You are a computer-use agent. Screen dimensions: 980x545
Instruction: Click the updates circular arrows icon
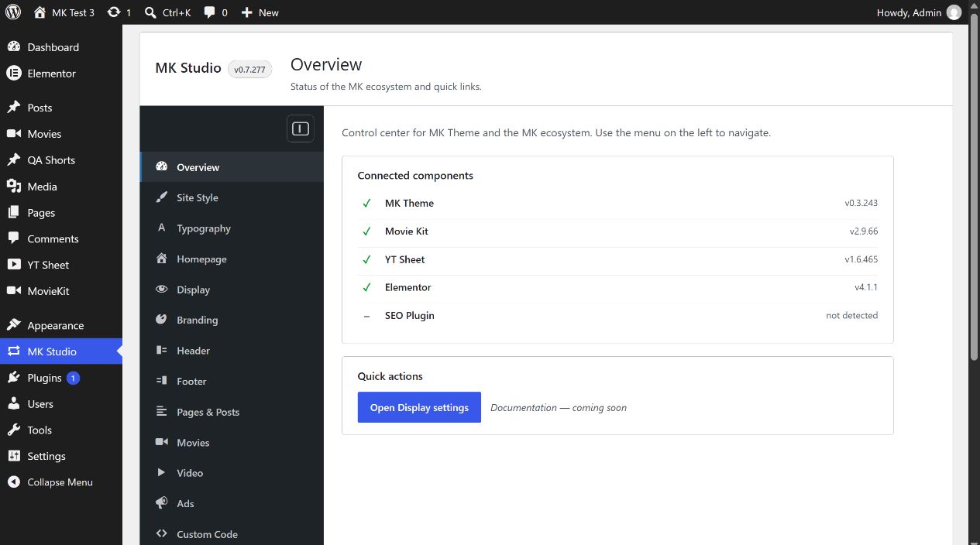tap(114, 12)
